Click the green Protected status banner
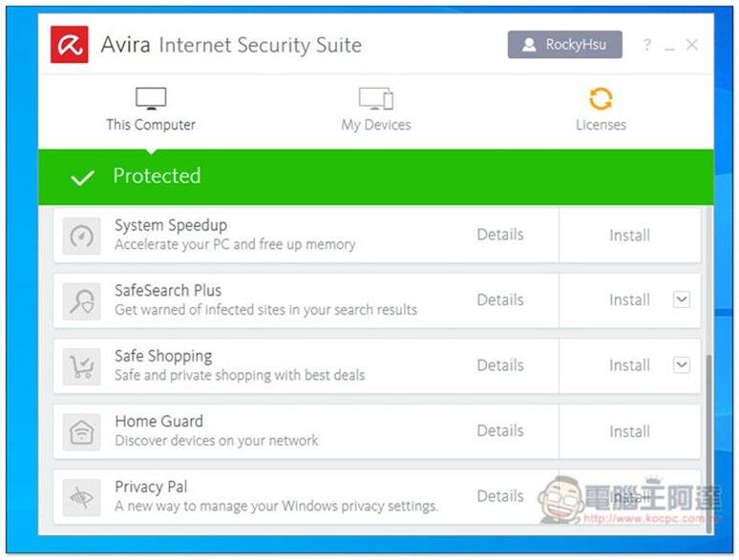The width and height of the screenshot is (739, 560). pos(376,177)
